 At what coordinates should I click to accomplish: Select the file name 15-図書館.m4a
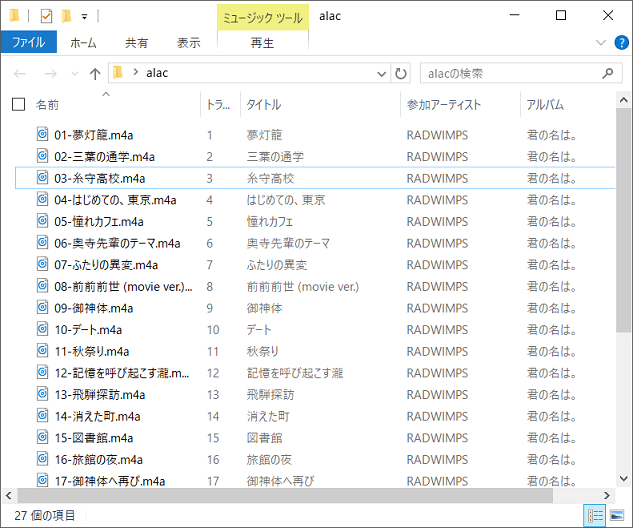(94, 438)
